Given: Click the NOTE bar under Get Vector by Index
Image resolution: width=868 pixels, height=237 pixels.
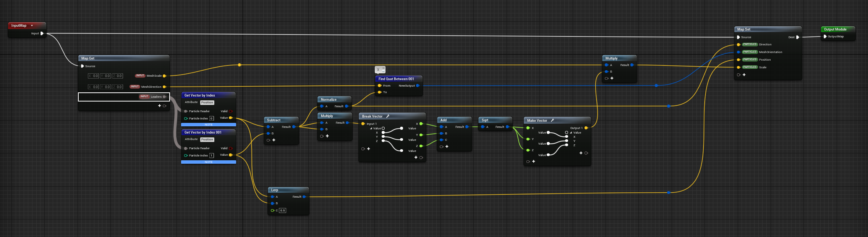Looking at the screenshot, I should (208, 125).
